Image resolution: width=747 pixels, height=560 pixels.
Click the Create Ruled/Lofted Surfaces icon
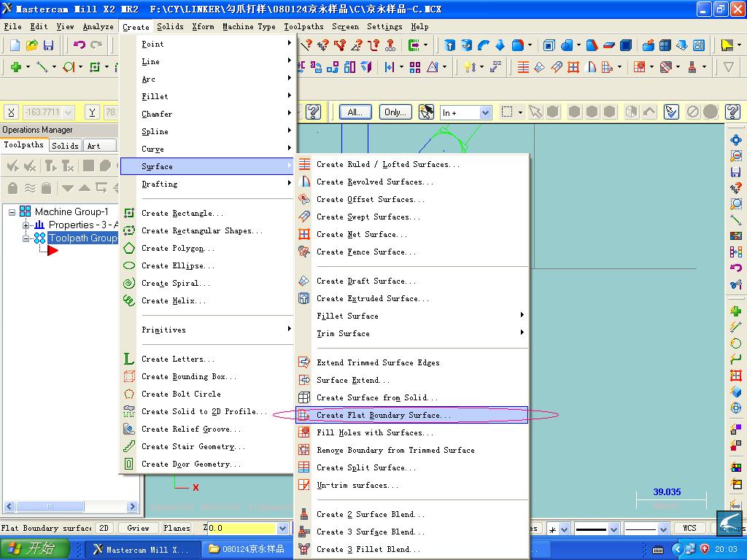[x=304, y=164]
